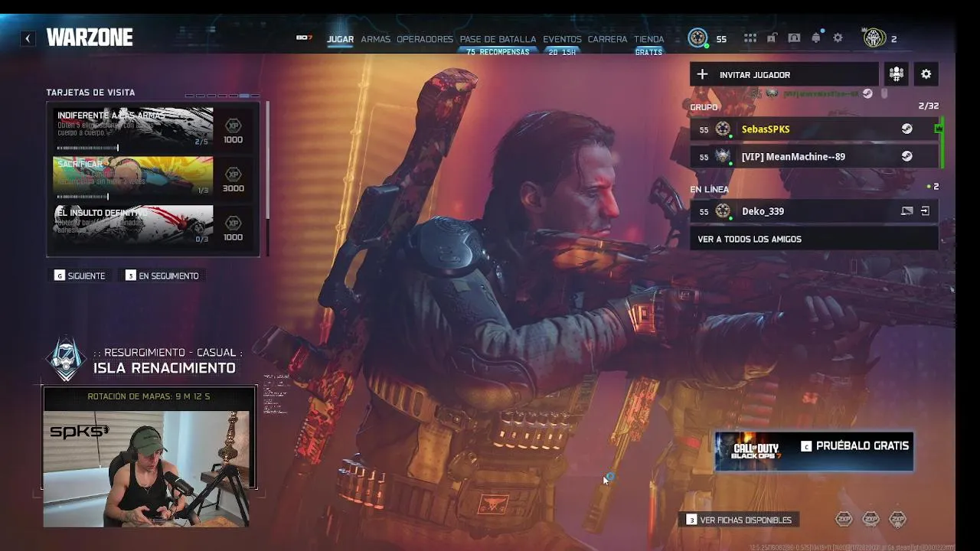Open notifications bell icon
This screenshot has width=980, height=551.
816,38
